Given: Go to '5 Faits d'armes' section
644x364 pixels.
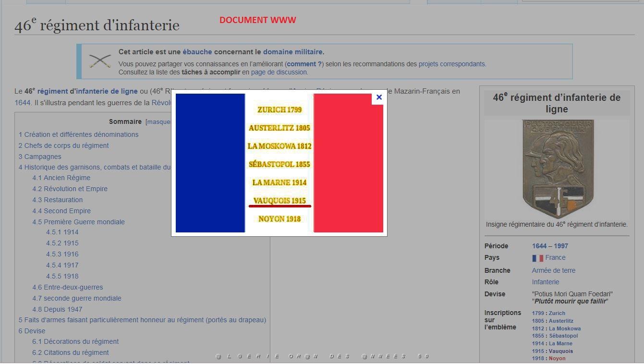Looking at the screenshot, I should pyautogui.click(x=142, y=320).
